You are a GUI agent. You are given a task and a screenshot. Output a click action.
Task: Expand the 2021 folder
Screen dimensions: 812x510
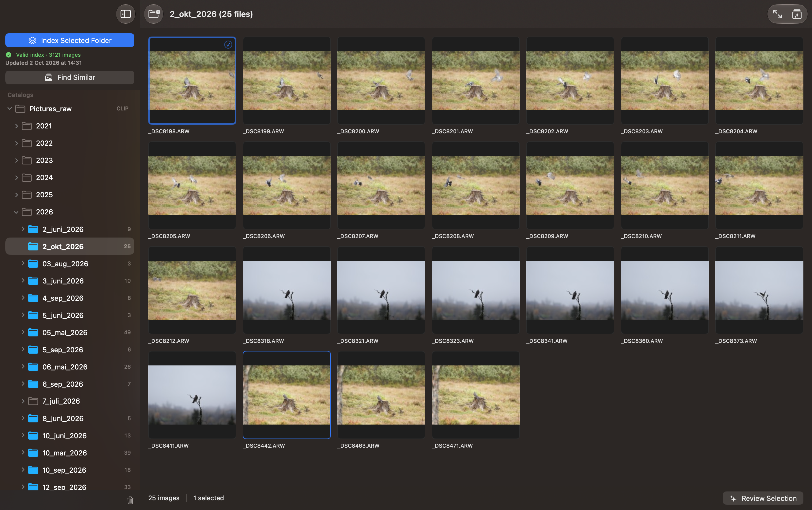[16, 126]
